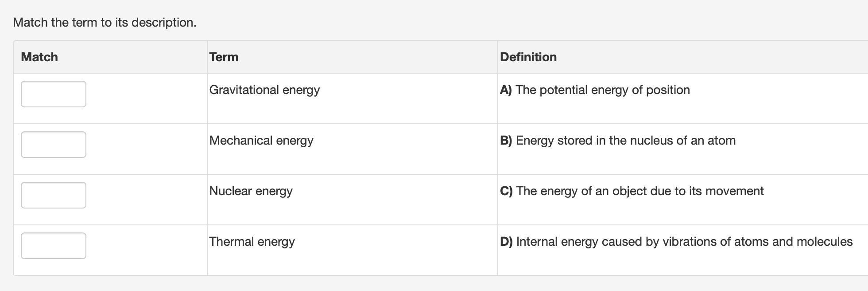Click the bold A) definition letter
Image resolution: width=868 pixels, height=291 pixels.
coord(506,90)
